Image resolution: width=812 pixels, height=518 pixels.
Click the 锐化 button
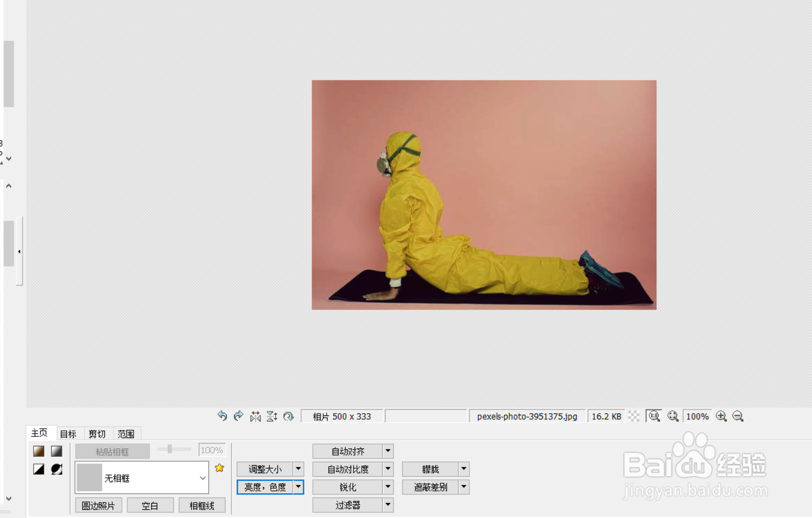(348, 487)
